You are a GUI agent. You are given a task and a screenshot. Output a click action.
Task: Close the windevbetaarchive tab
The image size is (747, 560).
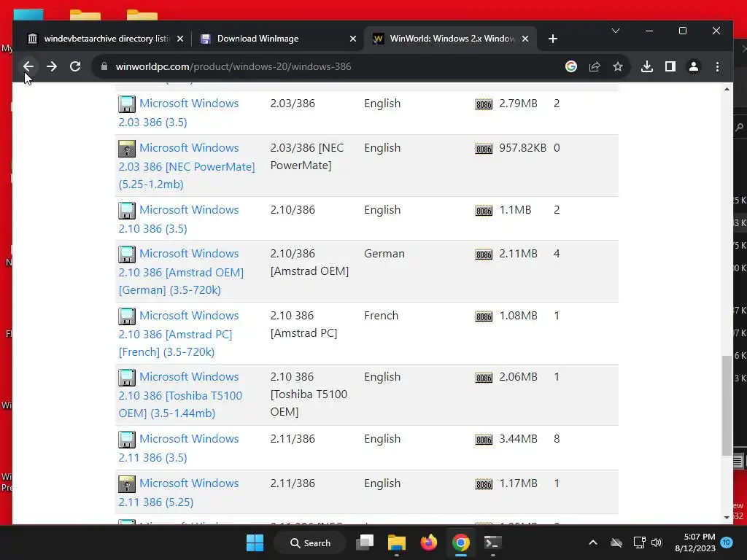[180, 39]
